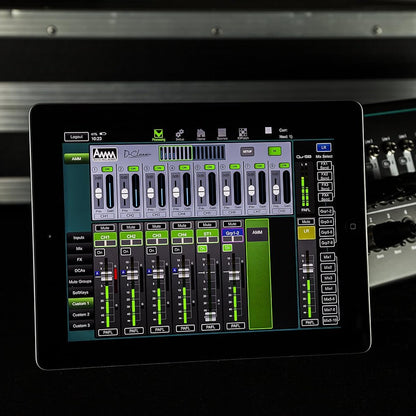Switch to the Inputs layer
The height and width of the screenshot is (416, 416).
point(79,238)
